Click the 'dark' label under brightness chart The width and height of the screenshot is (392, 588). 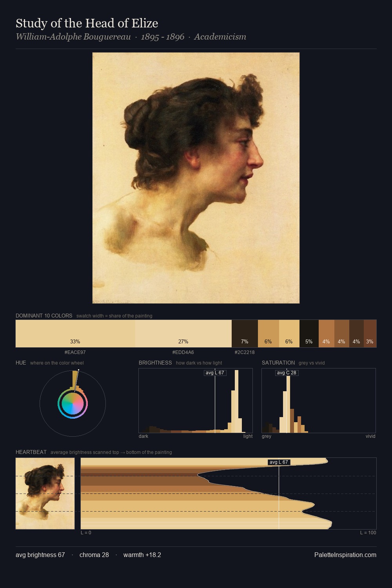click(143, 436)
